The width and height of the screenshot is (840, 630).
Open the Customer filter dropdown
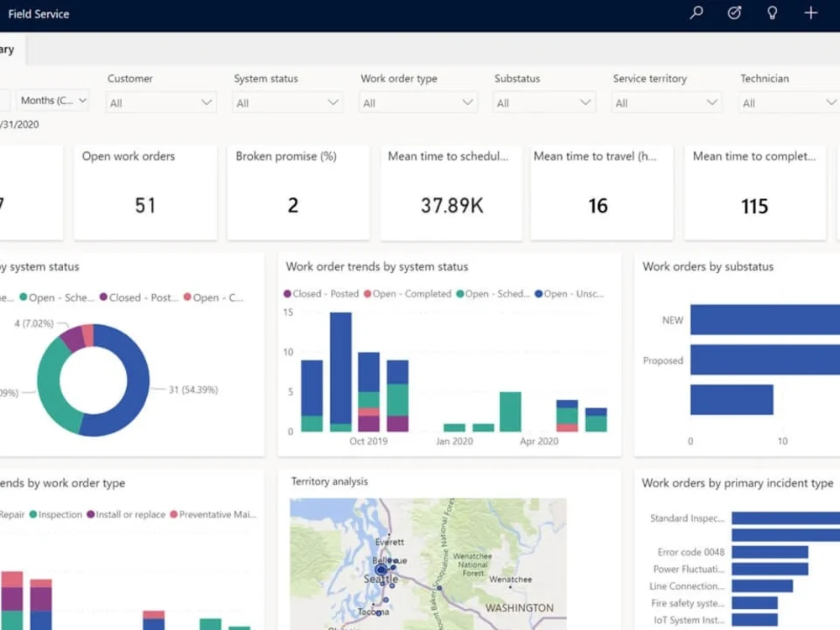tap(160, 102)
